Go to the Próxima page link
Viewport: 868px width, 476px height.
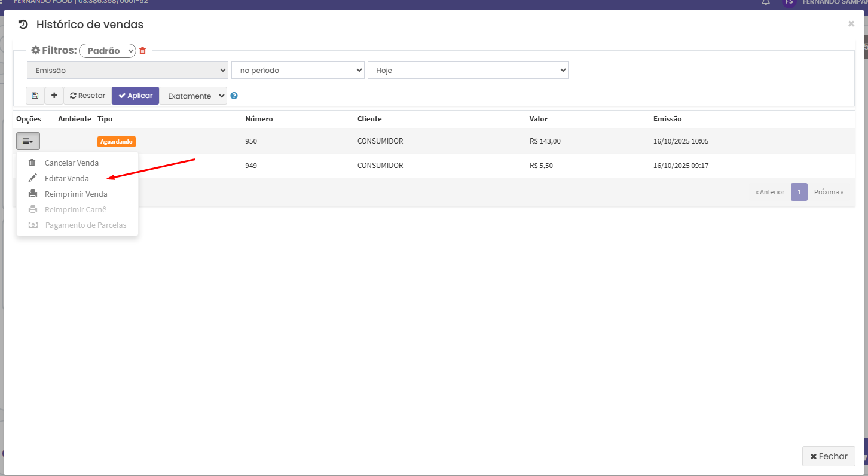(829, 192)
